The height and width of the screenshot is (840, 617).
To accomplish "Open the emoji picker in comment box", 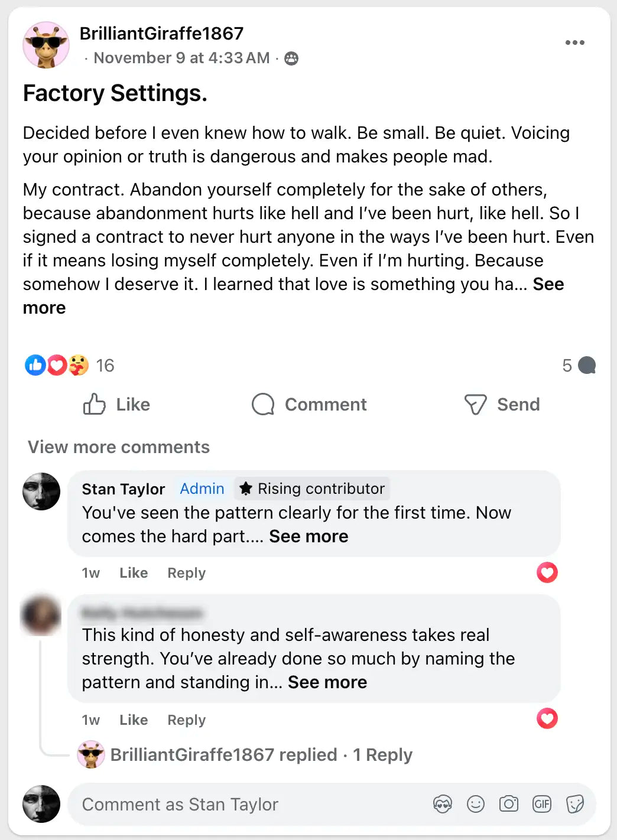I will pos(476,804).
